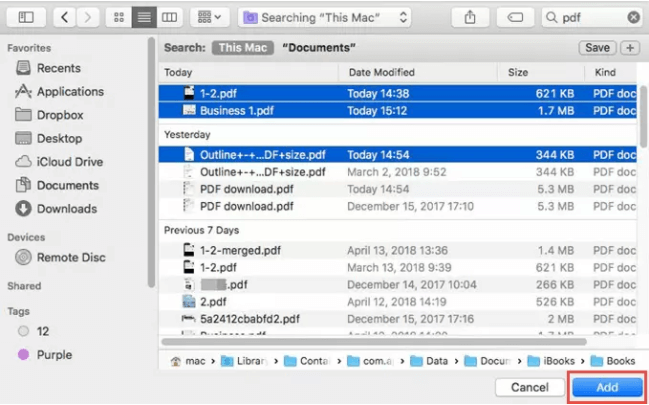Click the tag label icon in toolbar
The image size is (649, 405).
[515, 17]
